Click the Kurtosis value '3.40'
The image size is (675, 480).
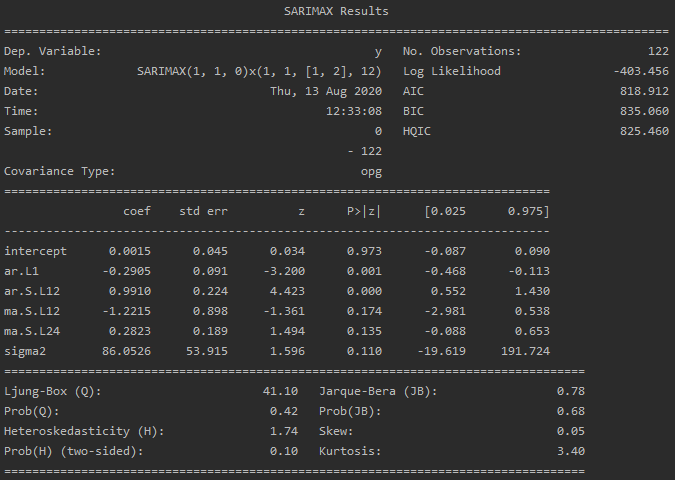click(x=571, y=452)
